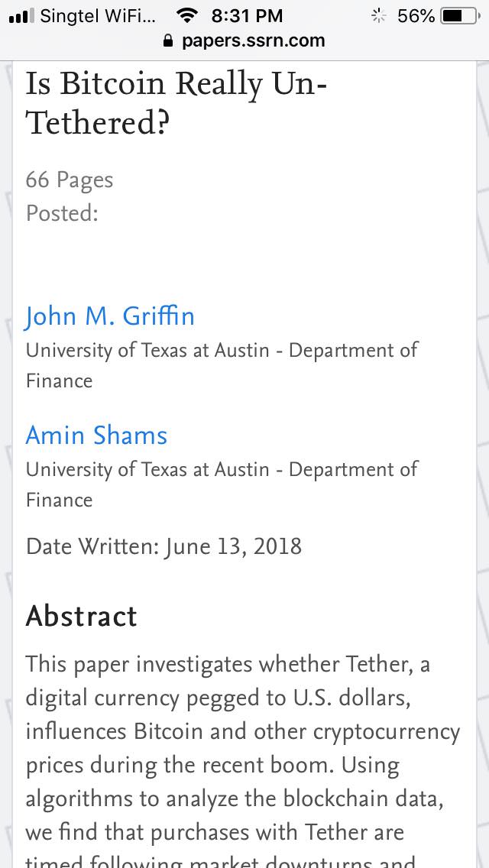The width and height of the screenshot is (489, 868).
Task: Tap the cellular signal bars icon
Action: tap(21, 15)
